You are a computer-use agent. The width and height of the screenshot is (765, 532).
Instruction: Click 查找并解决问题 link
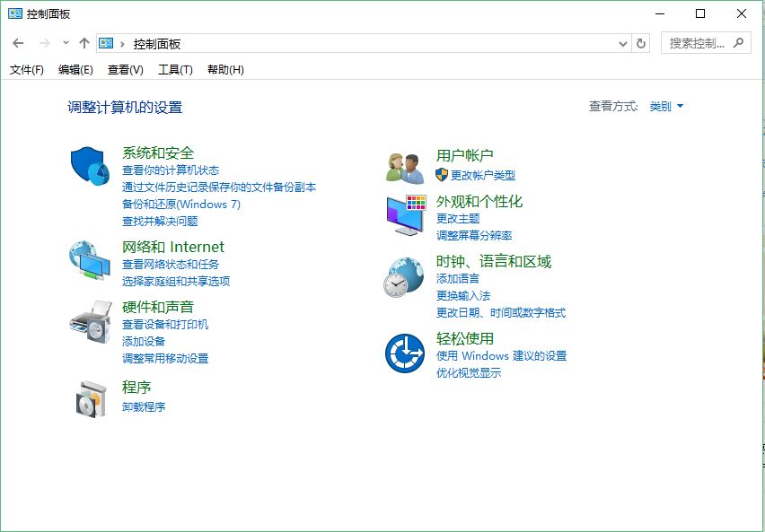pyautogui.click(x=160, y=222)
